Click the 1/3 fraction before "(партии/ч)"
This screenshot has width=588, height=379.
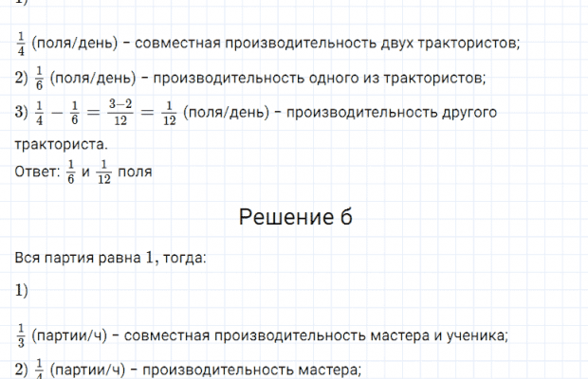point(21,334)
